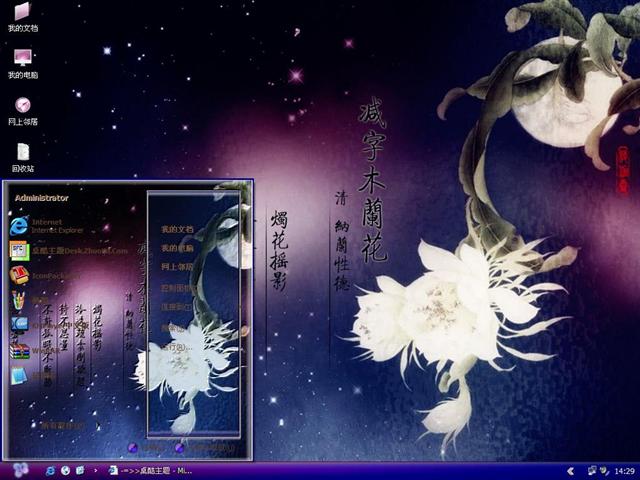
Task: Open 控制面板 from Start menu
Action: (177, 287)
